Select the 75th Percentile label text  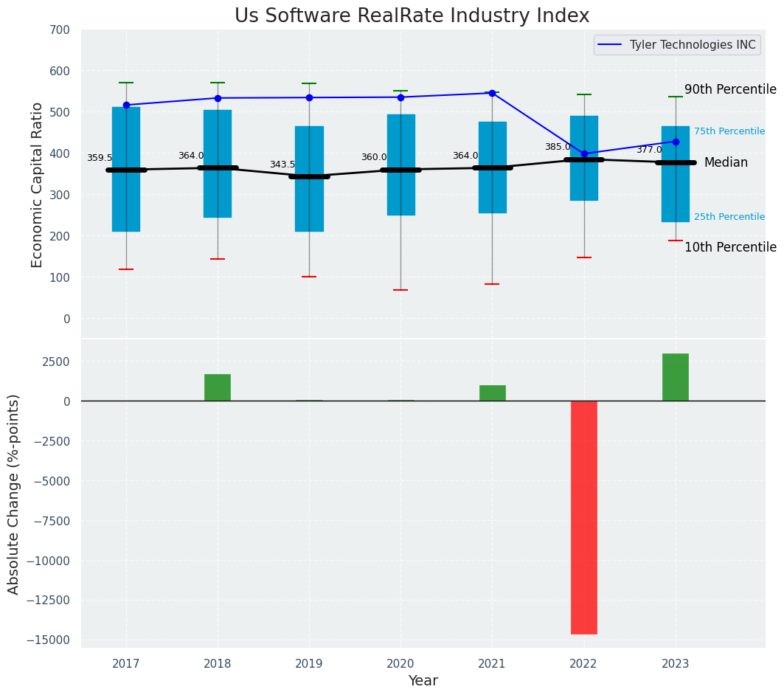point(729,131)
